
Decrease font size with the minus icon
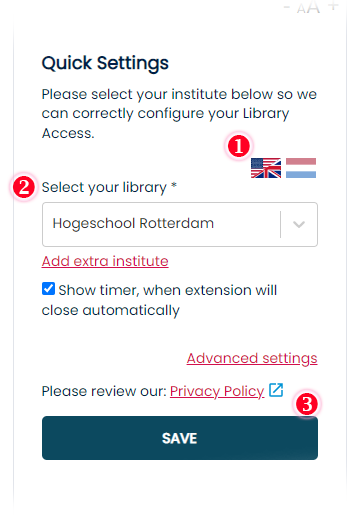tap(287, 7)
